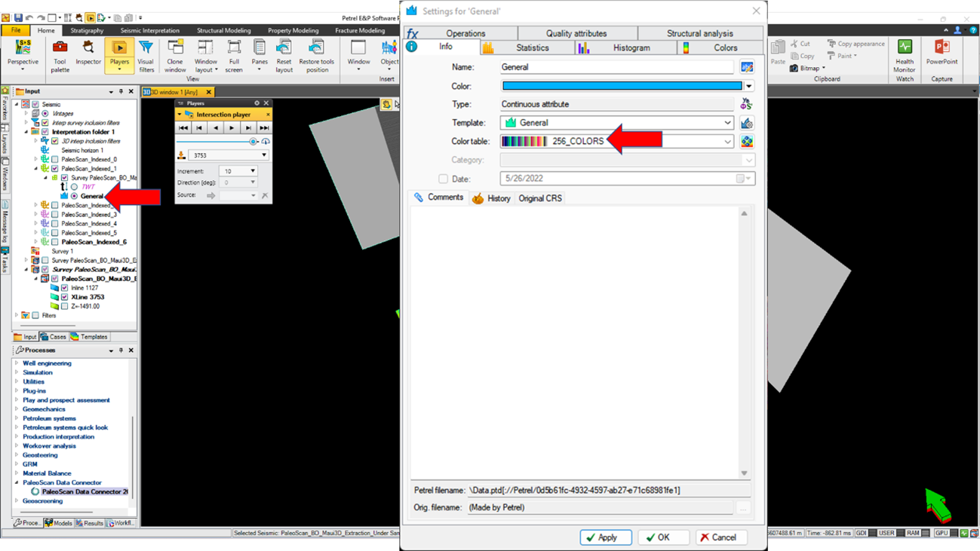Image resolution: width=980 pixels, height=551 pixels.
Task: Click the Name input field
Action: pyautogui.click(x=617, y=67)
